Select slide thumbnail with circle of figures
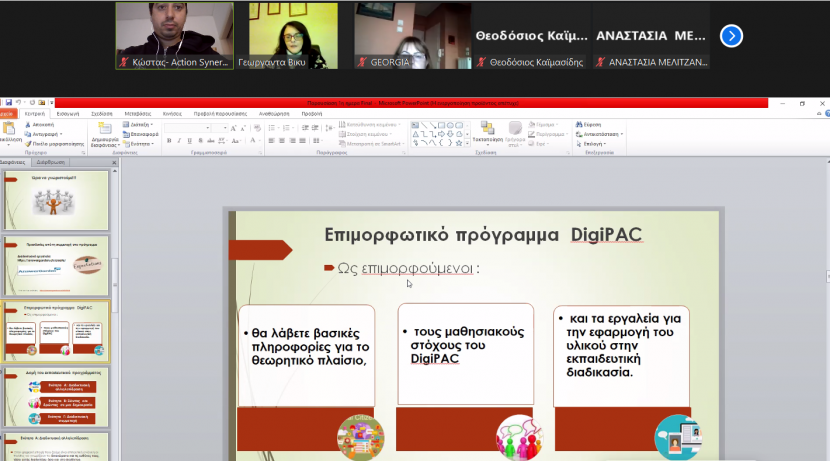Viewport: 830px width, 461px height. pos(56,200)
